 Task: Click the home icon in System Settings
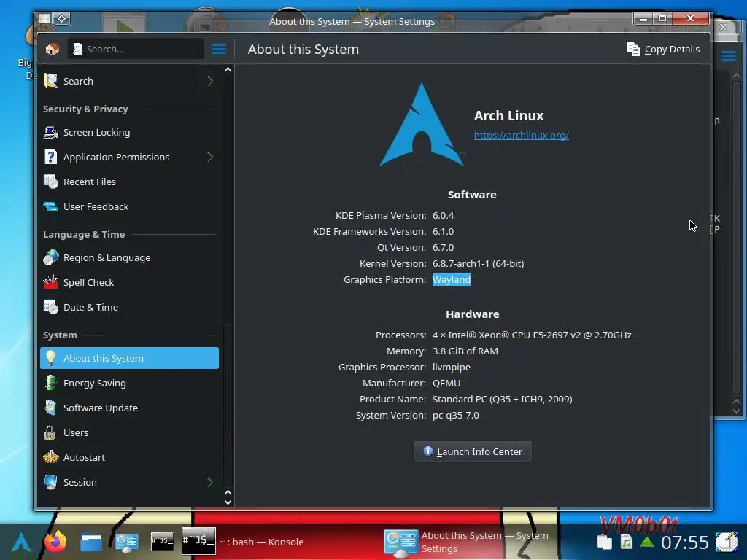pyautogui.click(x=52, y=49)
